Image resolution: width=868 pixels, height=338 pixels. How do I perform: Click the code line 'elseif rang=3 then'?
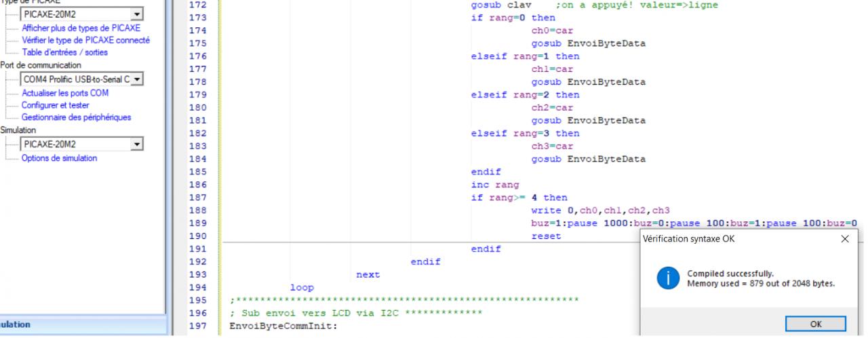[x=525, y=134]
